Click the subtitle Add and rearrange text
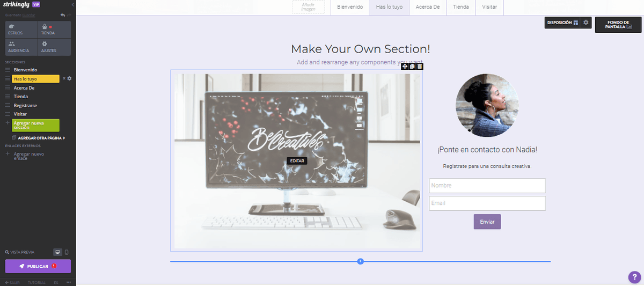Screen dimensions: 644x286 (x=361, y=62)
